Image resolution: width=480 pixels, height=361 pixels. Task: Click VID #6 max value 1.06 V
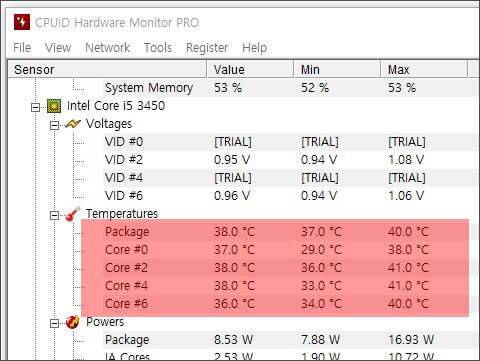406,196
